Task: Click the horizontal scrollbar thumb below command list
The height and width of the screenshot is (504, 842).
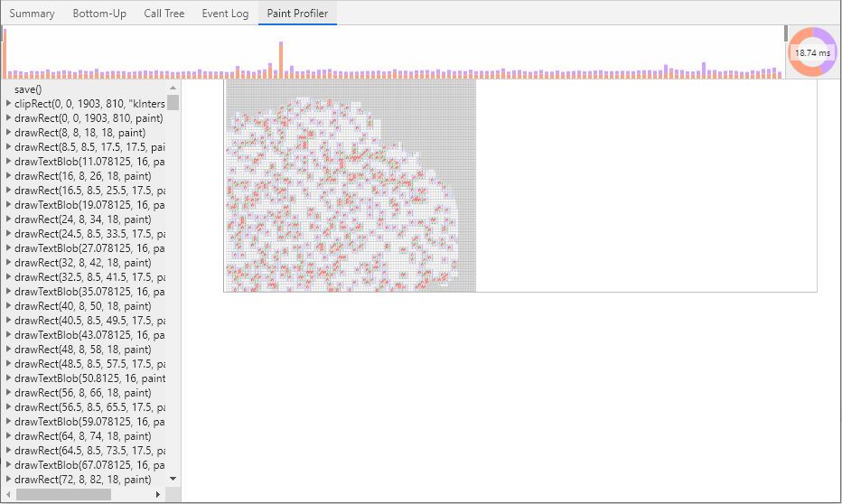Action: pos(63,495)
